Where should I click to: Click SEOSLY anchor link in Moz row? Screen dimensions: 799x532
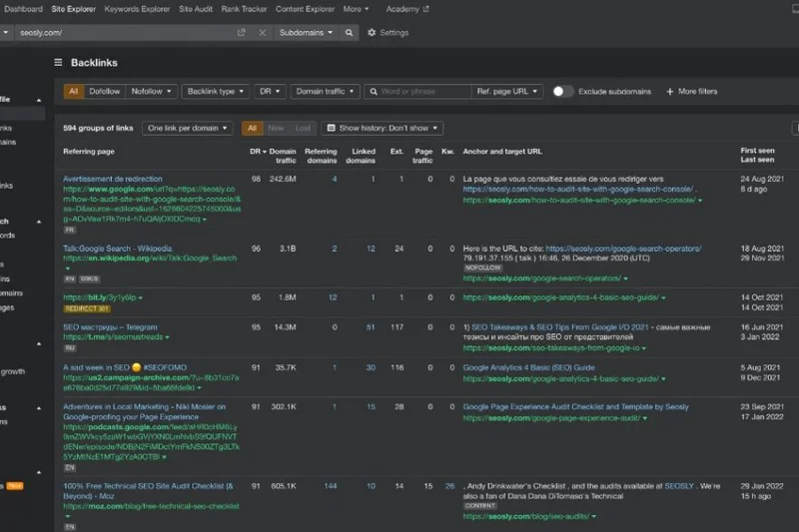tap(679, 486)
